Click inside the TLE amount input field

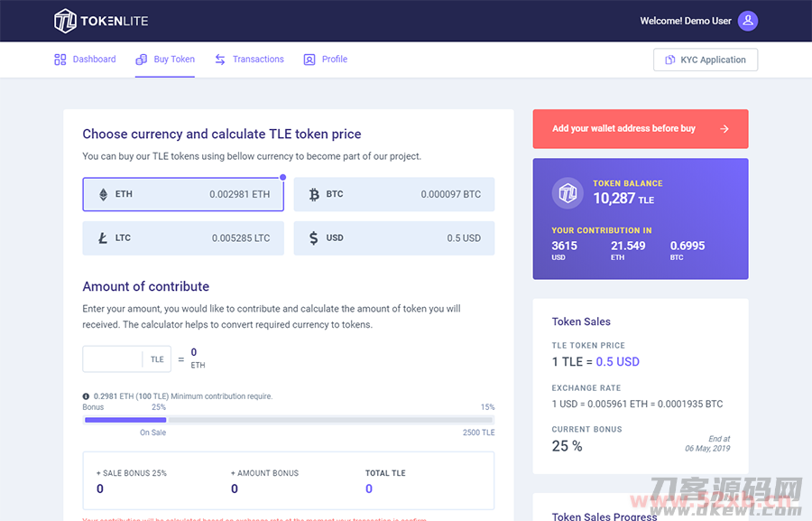point(113,358)
